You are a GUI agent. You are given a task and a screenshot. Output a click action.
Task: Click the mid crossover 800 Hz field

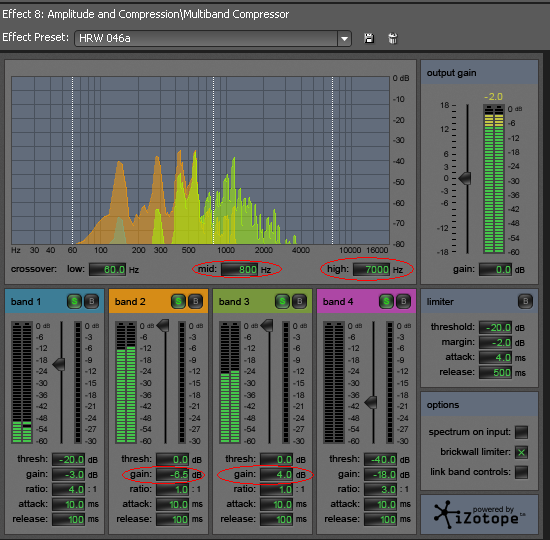(240, 269)
